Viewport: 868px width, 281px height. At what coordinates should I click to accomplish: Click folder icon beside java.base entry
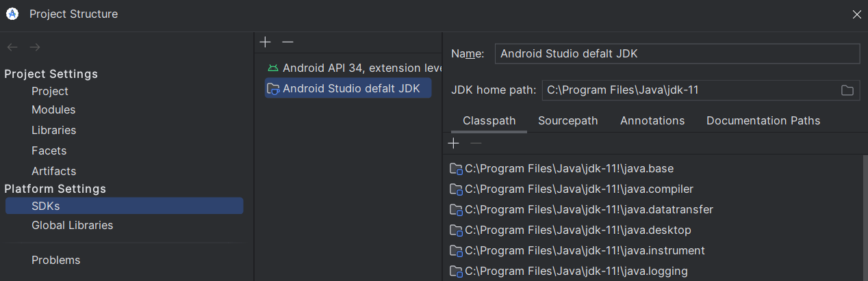[x=456, y=169]
